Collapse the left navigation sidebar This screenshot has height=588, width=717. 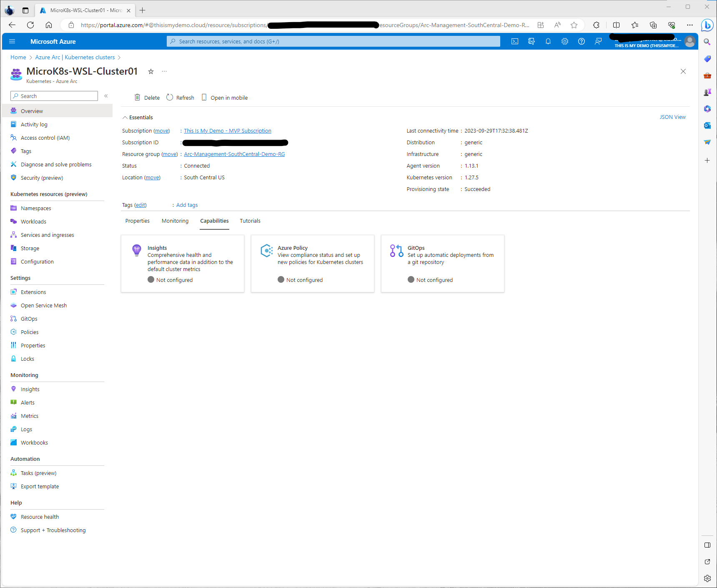(106, 96)
